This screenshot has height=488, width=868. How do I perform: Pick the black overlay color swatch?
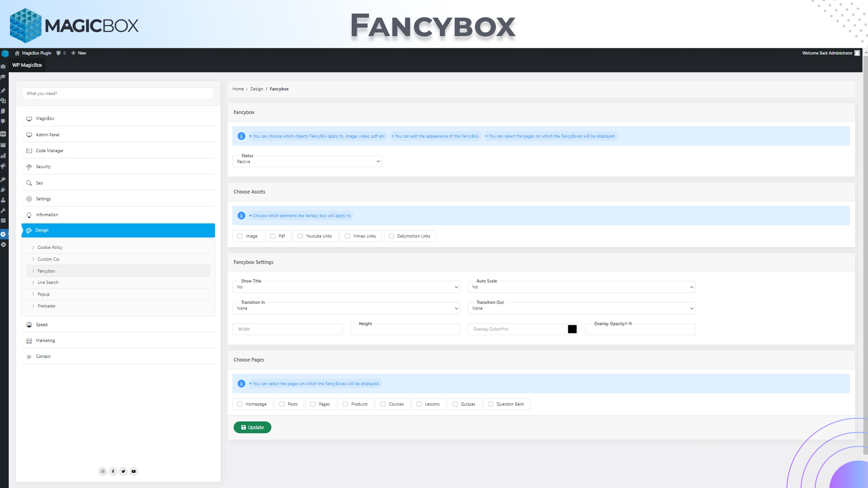coord(572,329)
